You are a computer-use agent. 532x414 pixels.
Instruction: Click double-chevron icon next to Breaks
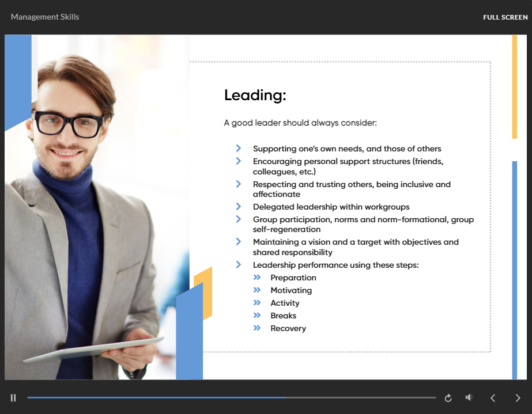click(257, 316)
